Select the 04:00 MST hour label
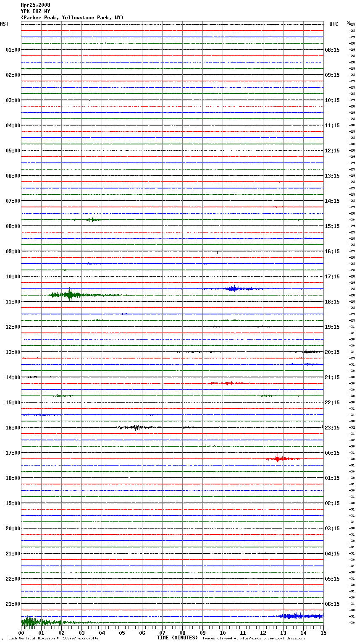 click(13, 126)
